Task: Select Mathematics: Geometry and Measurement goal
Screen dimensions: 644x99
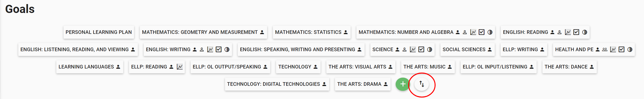Action: tap(200, 32)
